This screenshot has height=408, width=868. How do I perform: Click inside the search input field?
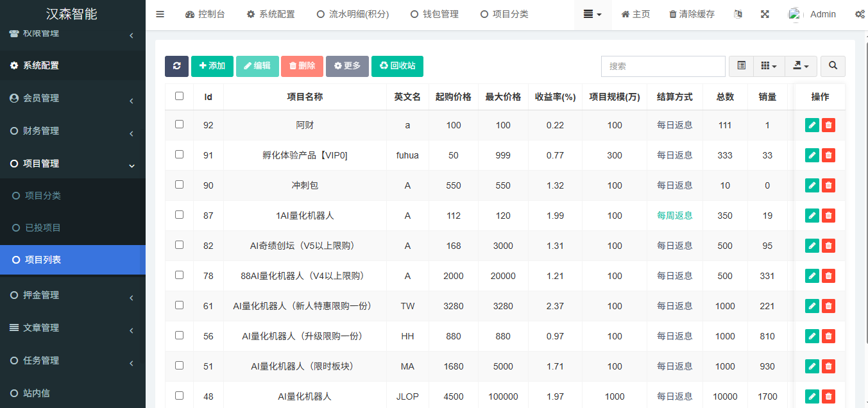[663, 66]
